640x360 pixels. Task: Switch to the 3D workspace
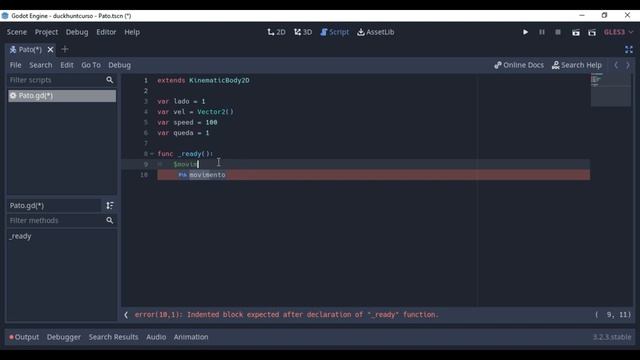303,32
